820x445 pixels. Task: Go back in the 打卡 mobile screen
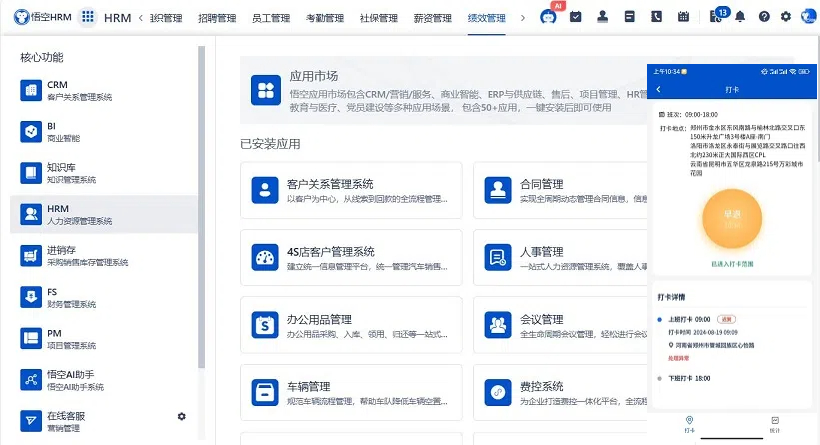(x=658, y=89)
